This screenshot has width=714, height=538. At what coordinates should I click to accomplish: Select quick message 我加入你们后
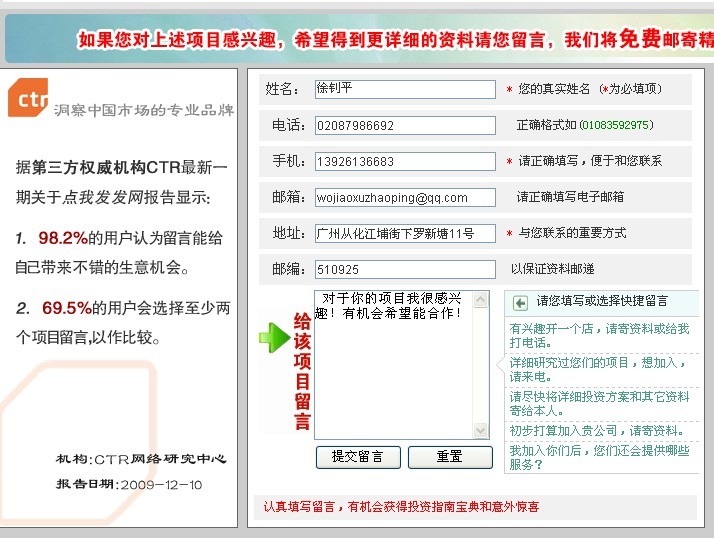pos(599,457)
